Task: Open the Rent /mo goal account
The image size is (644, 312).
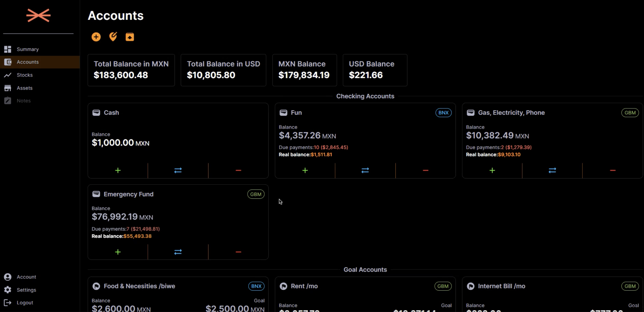Action: tap(304, 286)
